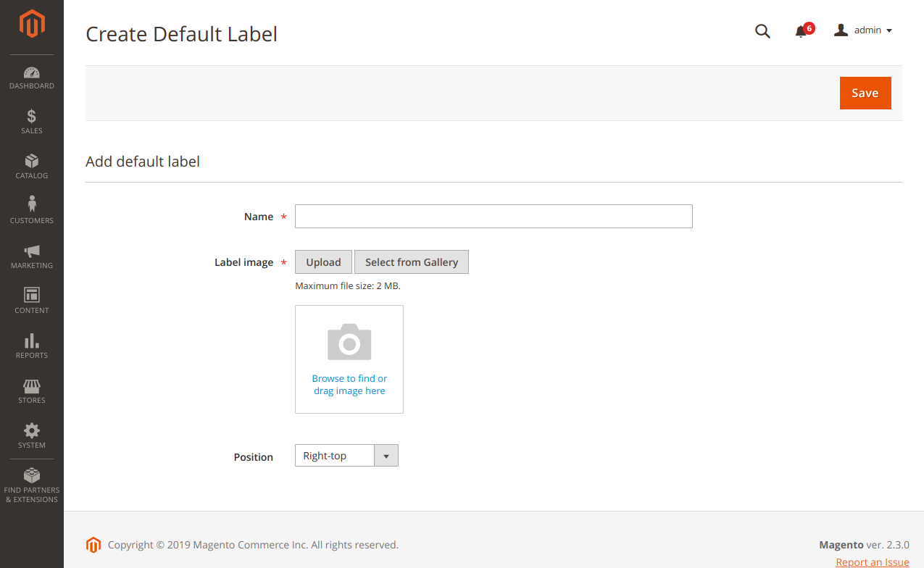
Task: Click the Label image field label
Action: tap(244, 262)
